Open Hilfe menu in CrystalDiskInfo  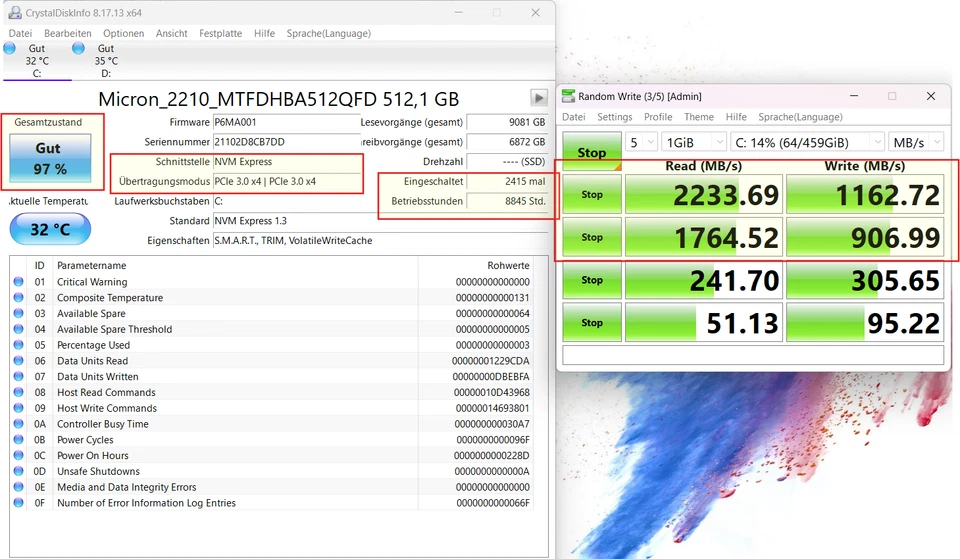[x=264, y=33]
